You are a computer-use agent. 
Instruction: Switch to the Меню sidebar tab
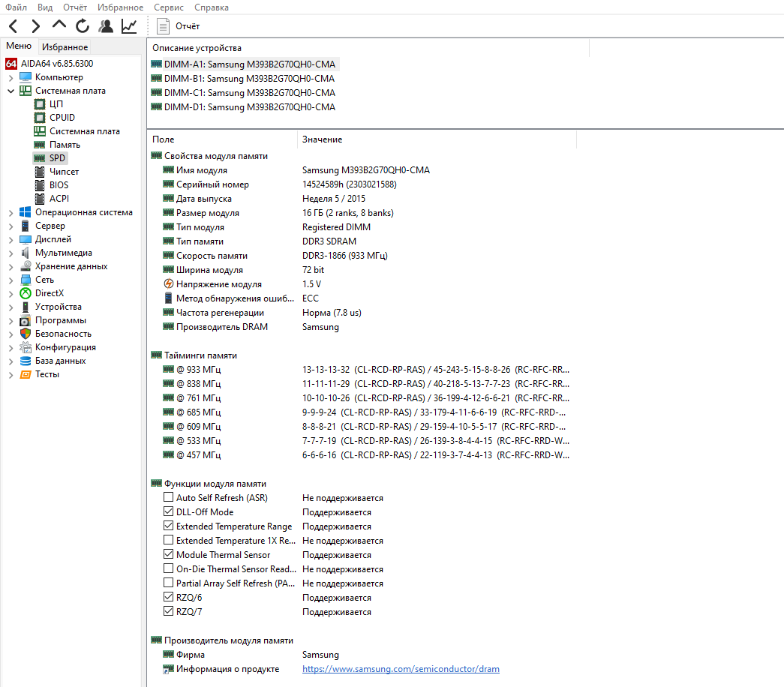coord(19,46)
